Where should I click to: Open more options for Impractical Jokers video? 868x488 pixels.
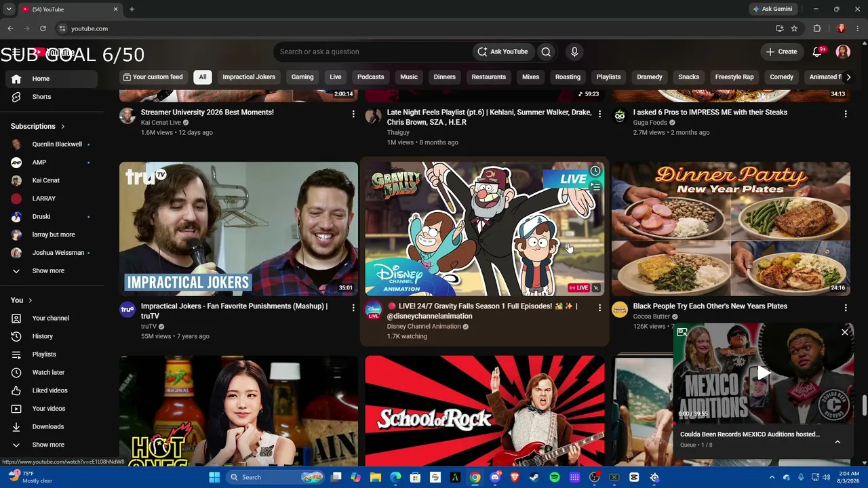(x=353, y=308)
